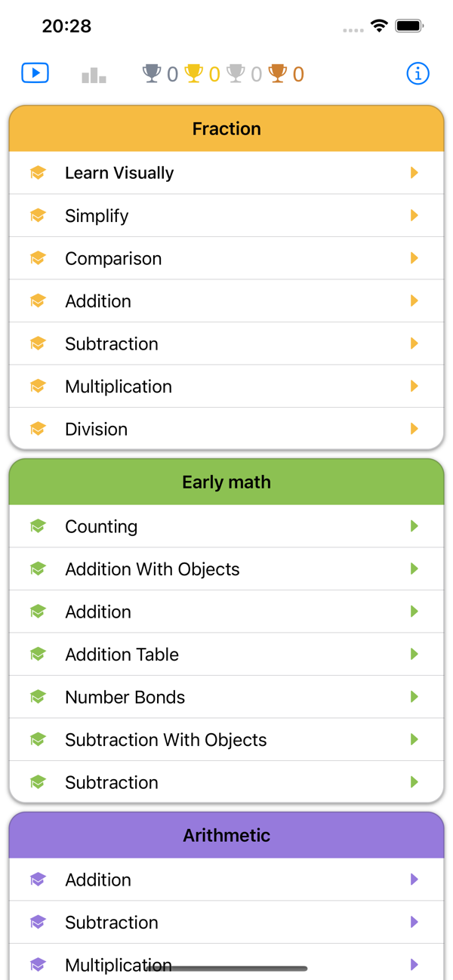Image resolution: width=453 pixels, height=980 pixels.
Task: Select the Fraction section header
Action: point(226,129)
